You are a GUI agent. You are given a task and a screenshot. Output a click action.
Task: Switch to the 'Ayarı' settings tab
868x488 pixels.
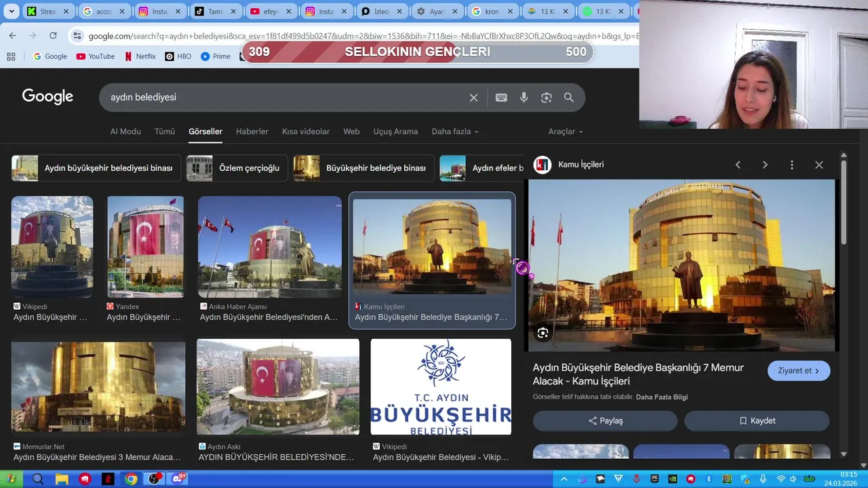[437, 12]
